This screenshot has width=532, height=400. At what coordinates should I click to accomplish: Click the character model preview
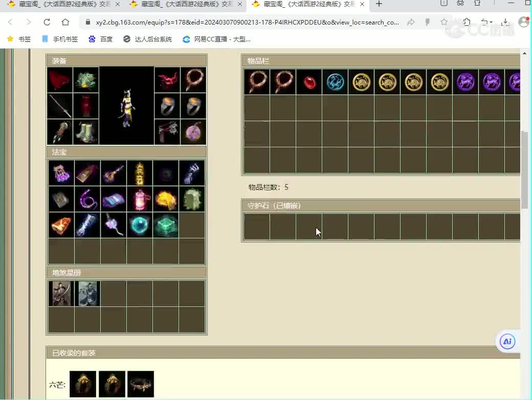[x=126, y=106]
